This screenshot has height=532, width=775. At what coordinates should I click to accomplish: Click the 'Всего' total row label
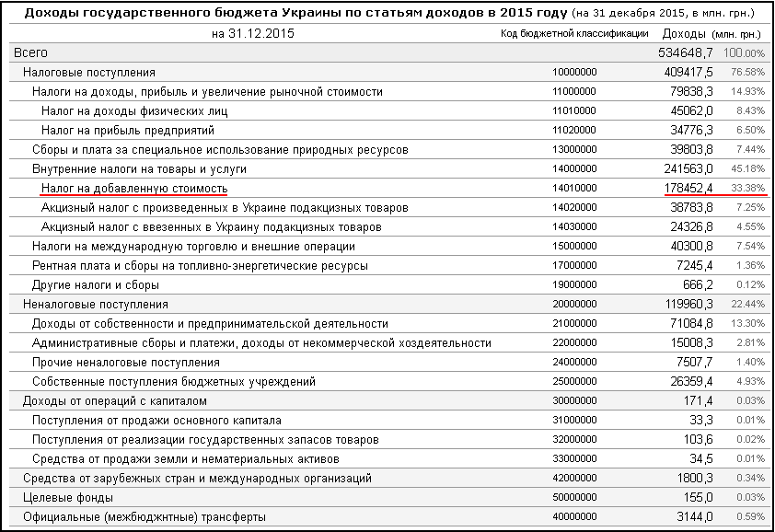[x=30, y=53]
